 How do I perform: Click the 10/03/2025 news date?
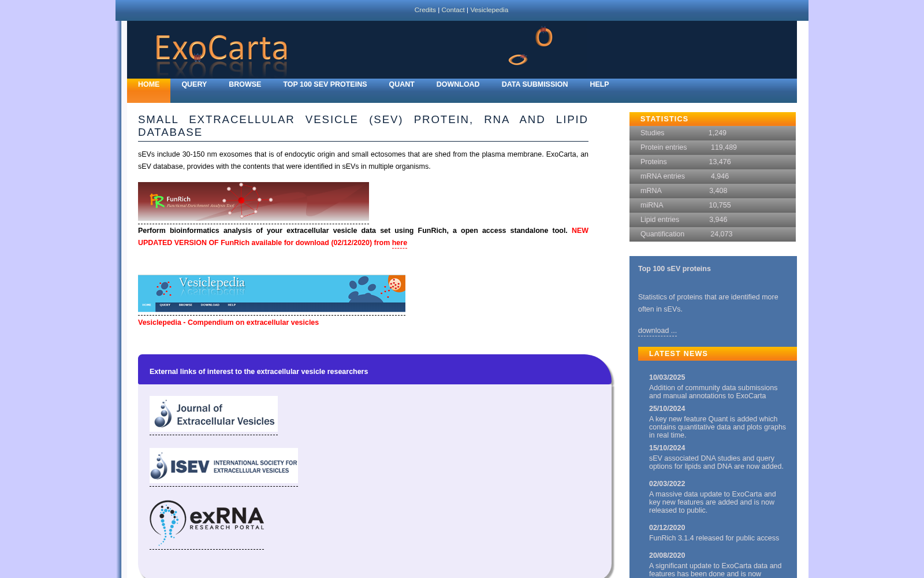667,377
